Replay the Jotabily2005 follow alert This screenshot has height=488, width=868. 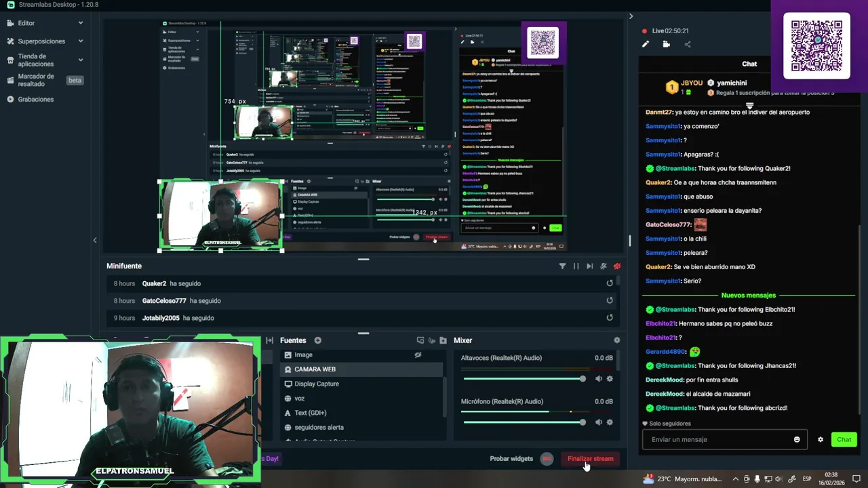tap(610, 317)
